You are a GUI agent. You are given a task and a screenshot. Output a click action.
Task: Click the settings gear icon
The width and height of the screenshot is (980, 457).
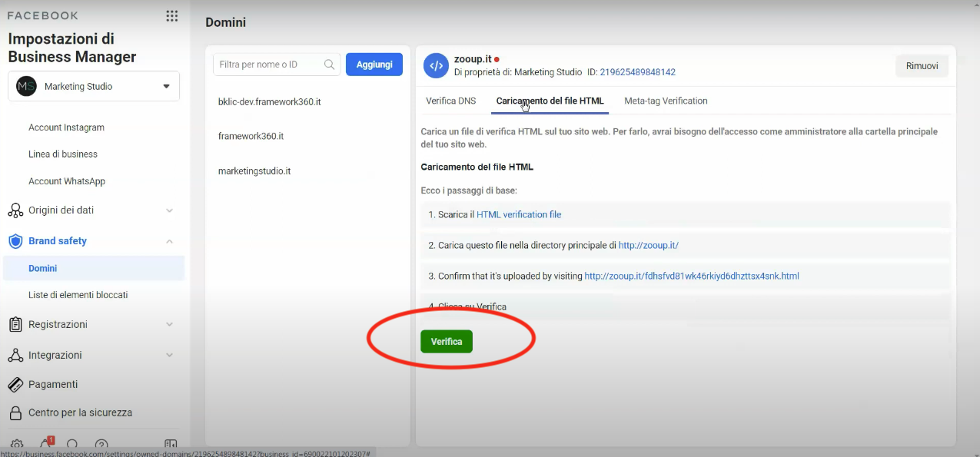(17, 444)
